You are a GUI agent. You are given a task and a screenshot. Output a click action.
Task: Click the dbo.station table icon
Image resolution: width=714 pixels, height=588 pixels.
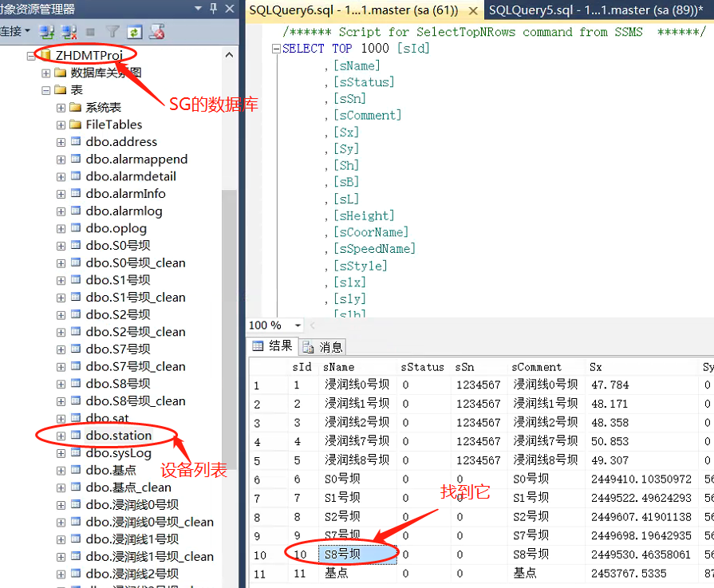click(77, 436)
